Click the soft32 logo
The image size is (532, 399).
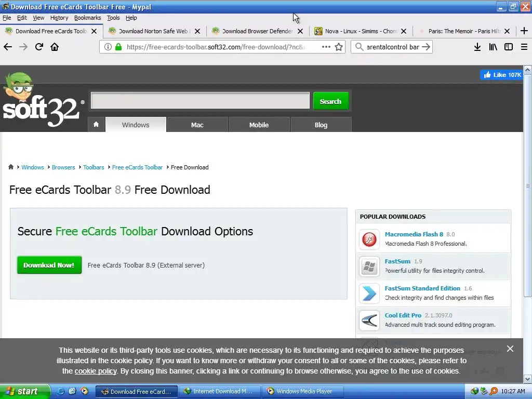(43, 100)
